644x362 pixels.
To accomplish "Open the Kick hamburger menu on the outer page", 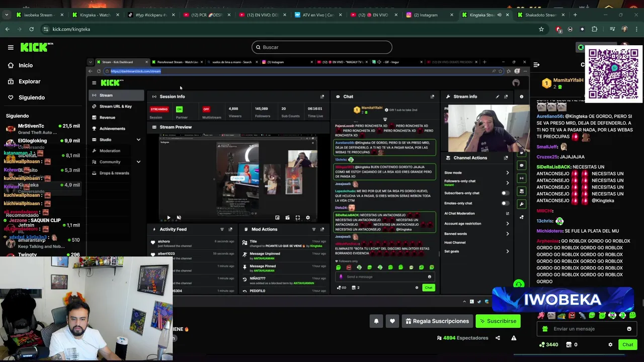I will point(11,47).
